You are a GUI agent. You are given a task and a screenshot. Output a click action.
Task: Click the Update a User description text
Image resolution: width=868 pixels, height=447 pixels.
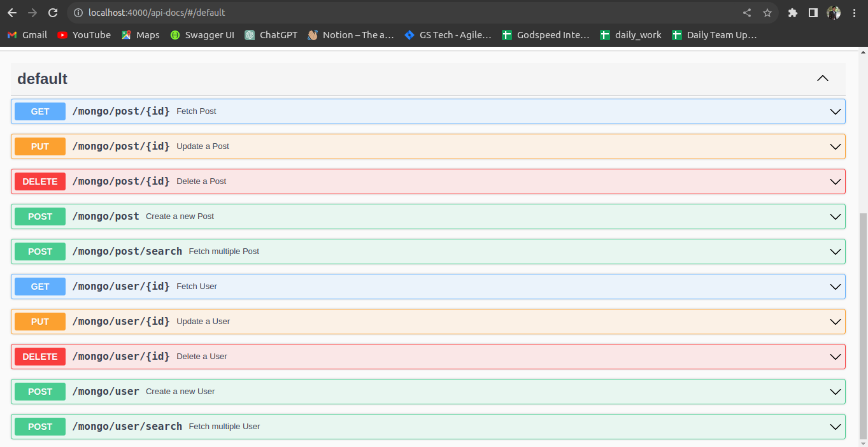pos(203,322)
